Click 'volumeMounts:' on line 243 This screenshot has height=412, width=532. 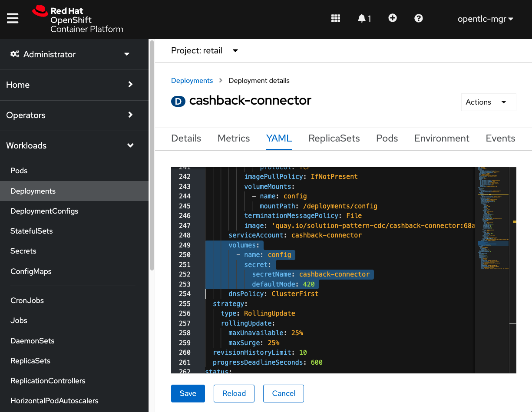269,187
